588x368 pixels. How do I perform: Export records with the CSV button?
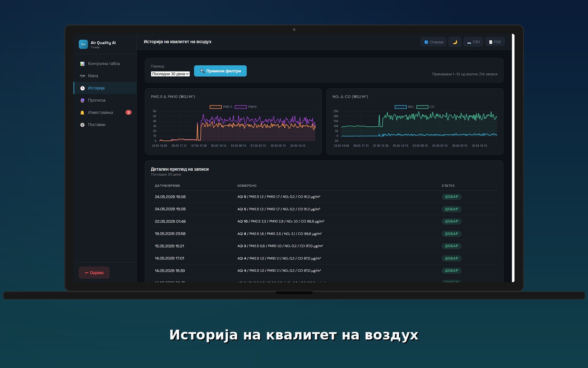click(473, 42)
